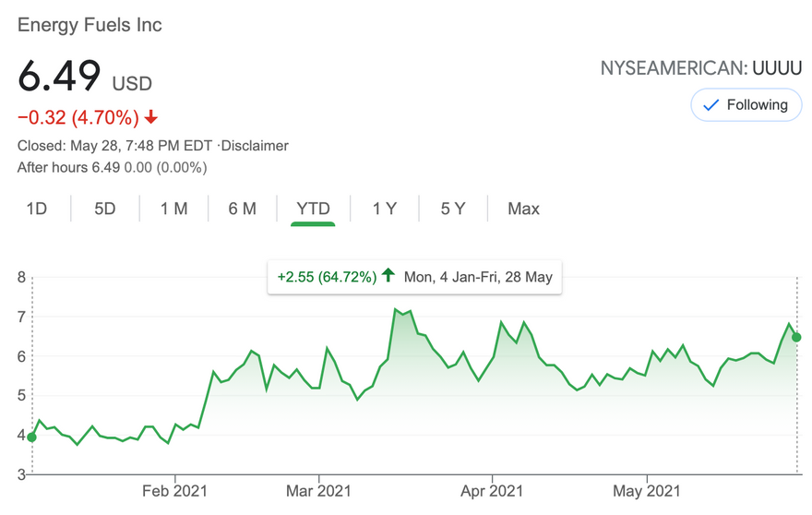Click the May 2021 axis label
The height and width of the screenshot is (515, 812).
646,491
